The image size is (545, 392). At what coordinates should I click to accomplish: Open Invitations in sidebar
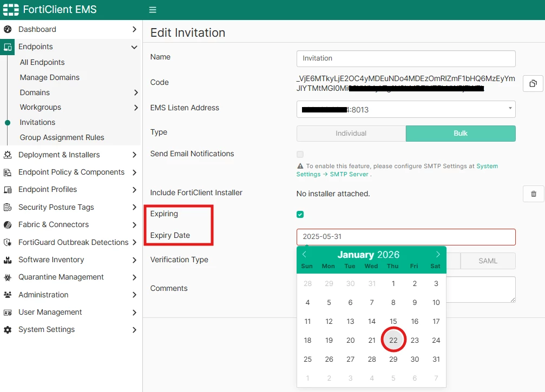pos(37,122)
